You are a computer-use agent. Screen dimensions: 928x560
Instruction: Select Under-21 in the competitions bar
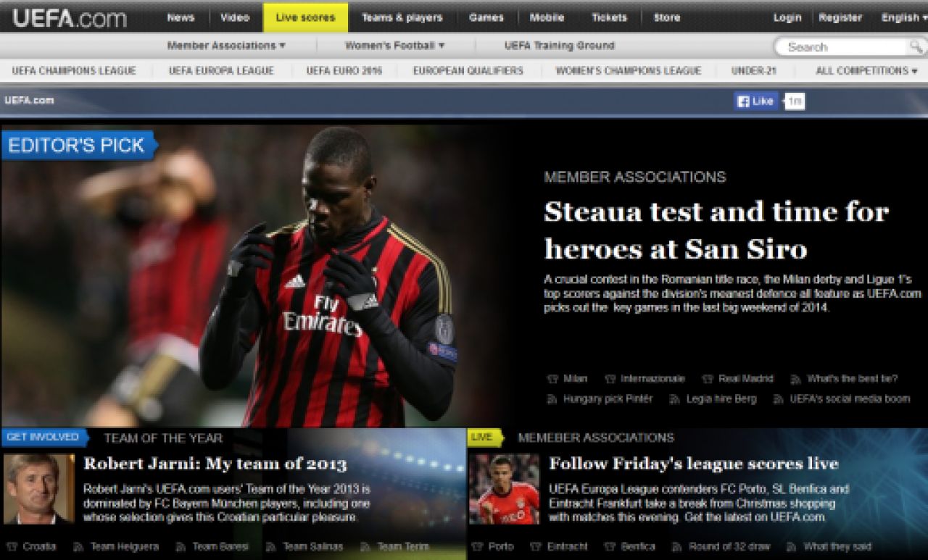tap(753, 71)
